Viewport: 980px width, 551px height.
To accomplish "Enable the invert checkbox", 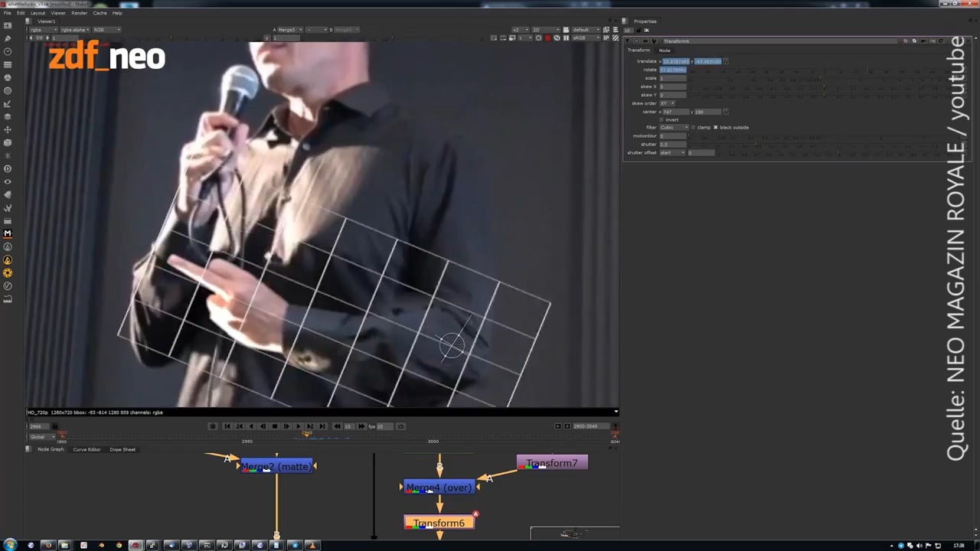I will [x=661, y=119].
